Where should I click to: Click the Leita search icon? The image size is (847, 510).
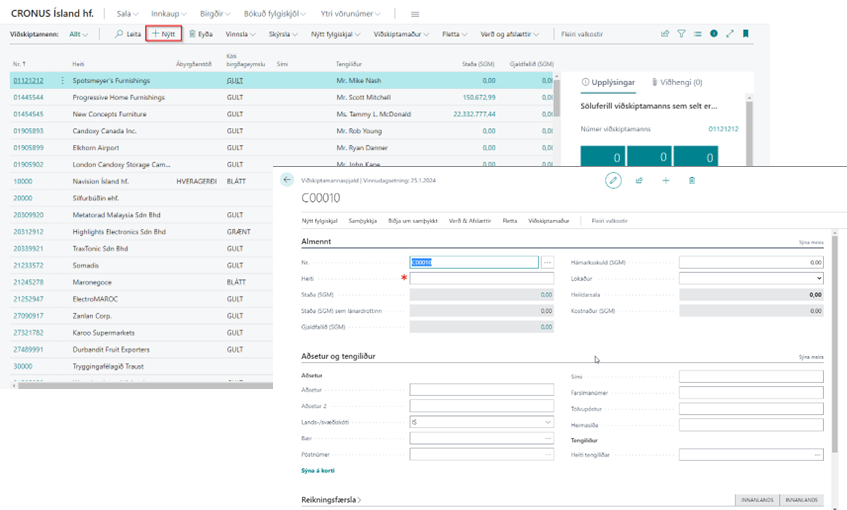pyautogui.click(x=128, y=34)
